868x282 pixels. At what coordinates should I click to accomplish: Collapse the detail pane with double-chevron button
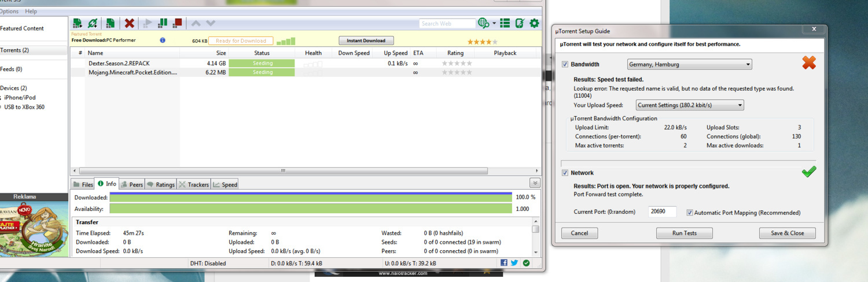click(x=535, y=183)
